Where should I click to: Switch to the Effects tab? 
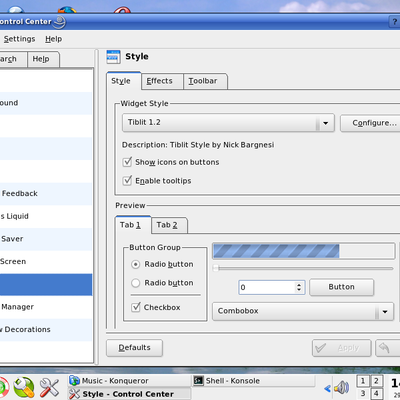(x=162, y=81)
